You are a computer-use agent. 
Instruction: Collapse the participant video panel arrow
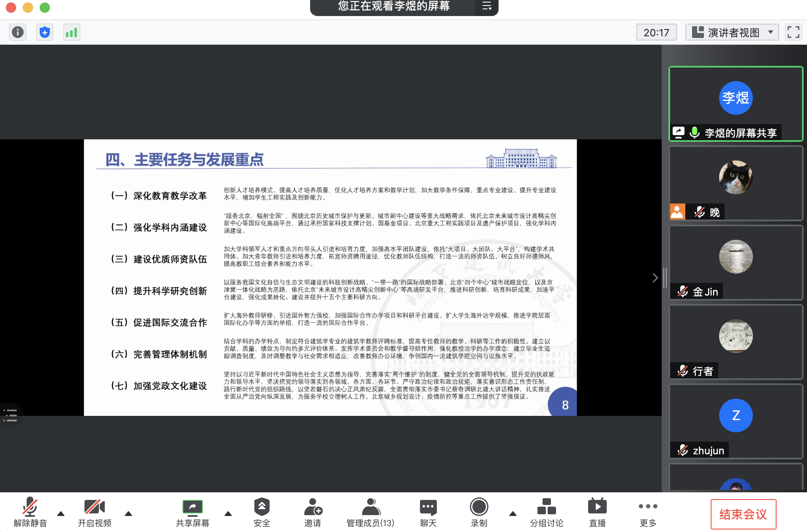(x=655, y=278)
